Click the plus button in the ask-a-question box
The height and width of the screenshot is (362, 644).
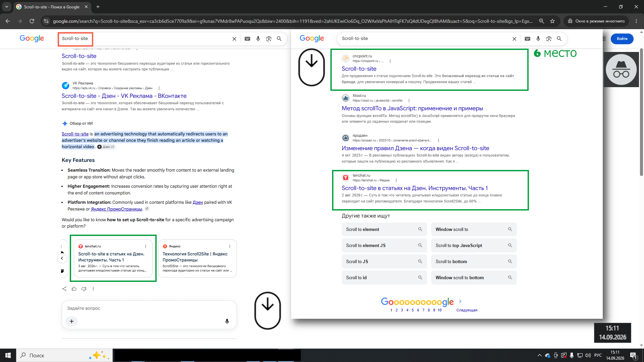click(71, 321)
